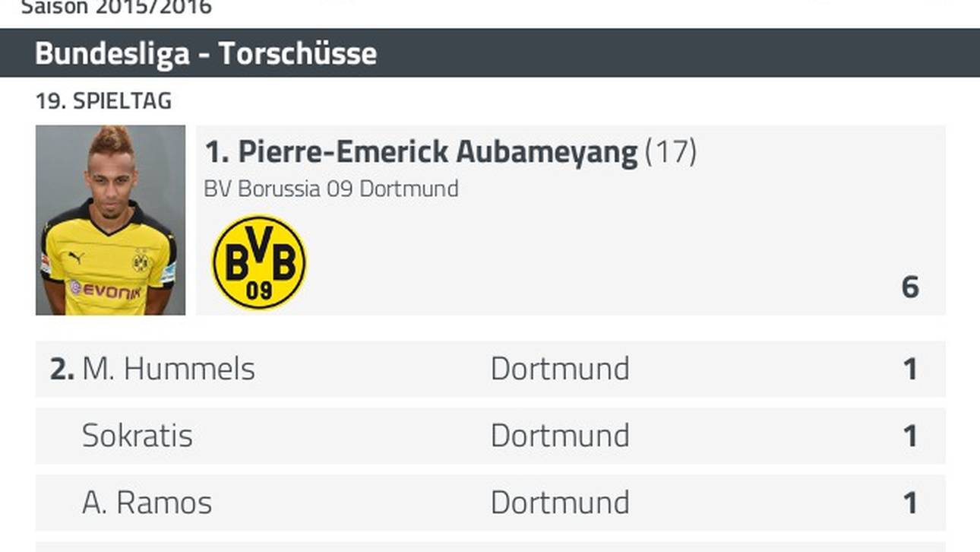The height and width of the screenshot is (552, 980).
Task: Click the BVB 09 club logo
Action: [259, 262]
